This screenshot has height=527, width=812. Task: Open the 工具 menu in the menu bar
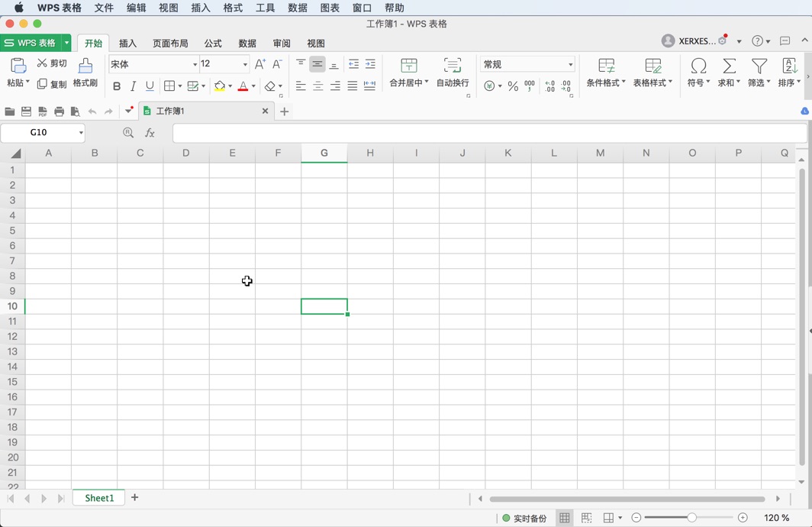(x=265, y=8)
